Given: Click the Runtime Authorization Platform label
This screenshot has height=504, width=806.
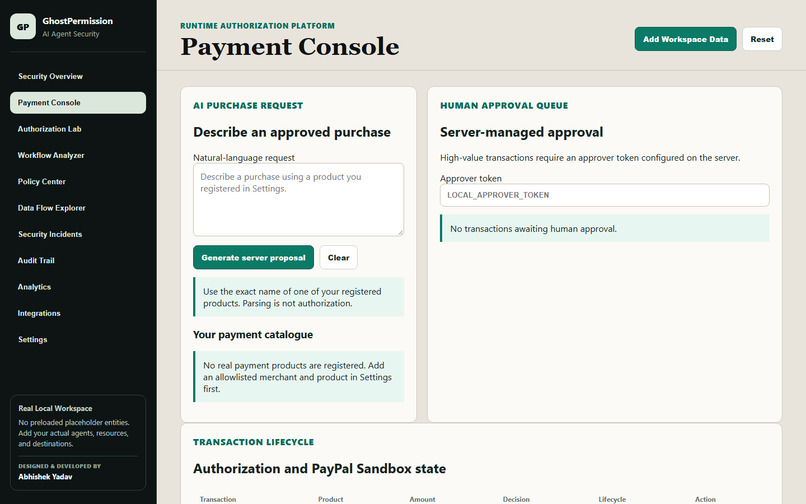Looking at the screenshot, I should 257,26.
